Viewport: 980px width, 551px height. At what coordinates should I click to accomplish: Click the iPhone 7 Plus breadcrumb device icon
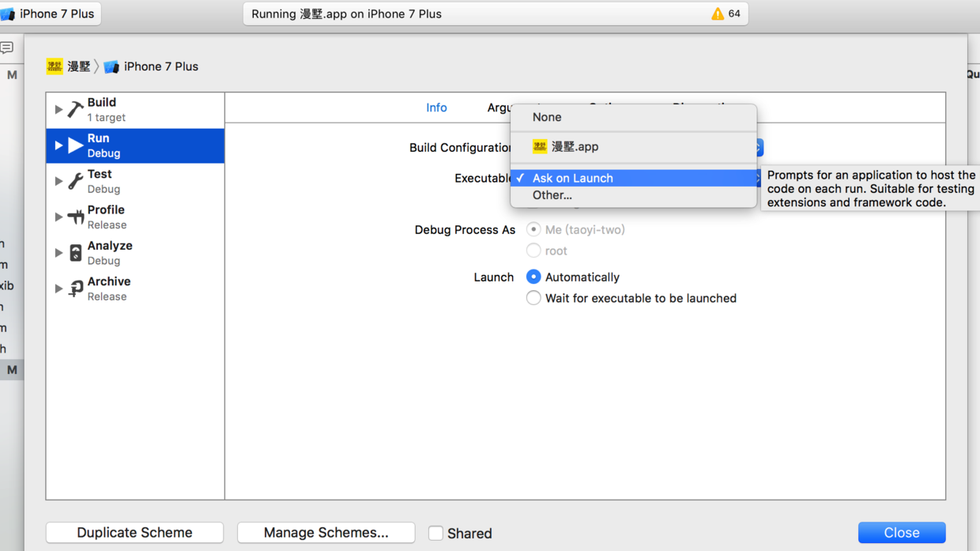(111, 66)
